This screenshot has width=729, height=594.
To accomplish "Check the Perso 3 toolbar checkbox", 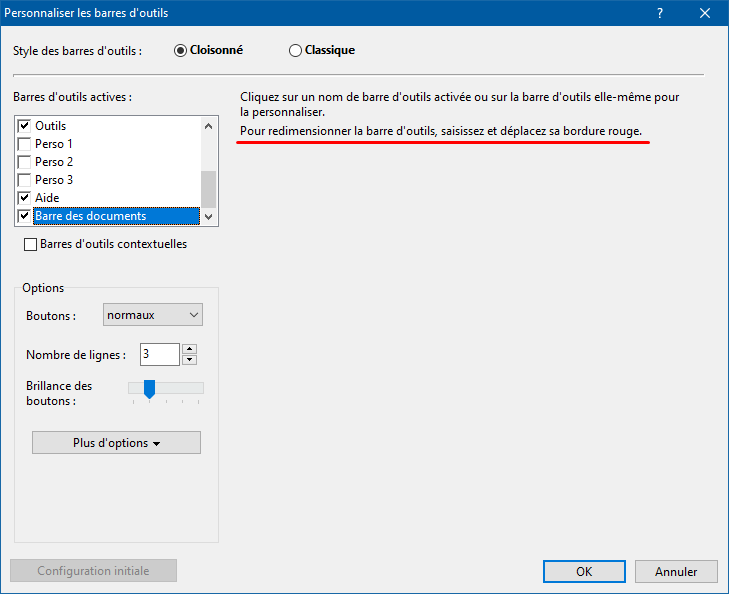I will 25,180.
